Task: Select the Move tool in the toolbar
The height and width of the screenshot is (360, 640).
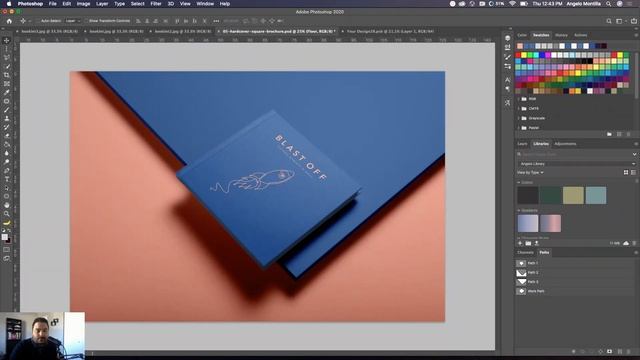Action: (7, 41)
